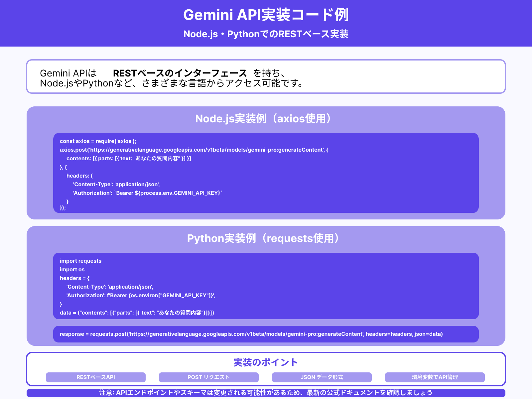This screenshot has height=399, width=532.
Task: Select the Node.js実装例 header
Action: [264, 119]
